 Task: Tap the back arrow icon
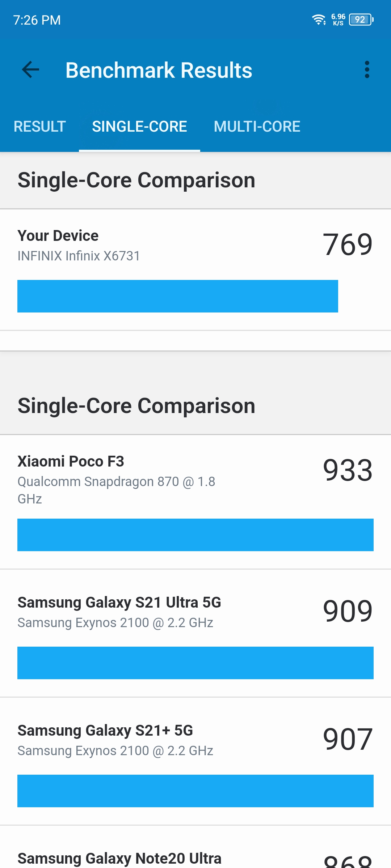(30, 69)
